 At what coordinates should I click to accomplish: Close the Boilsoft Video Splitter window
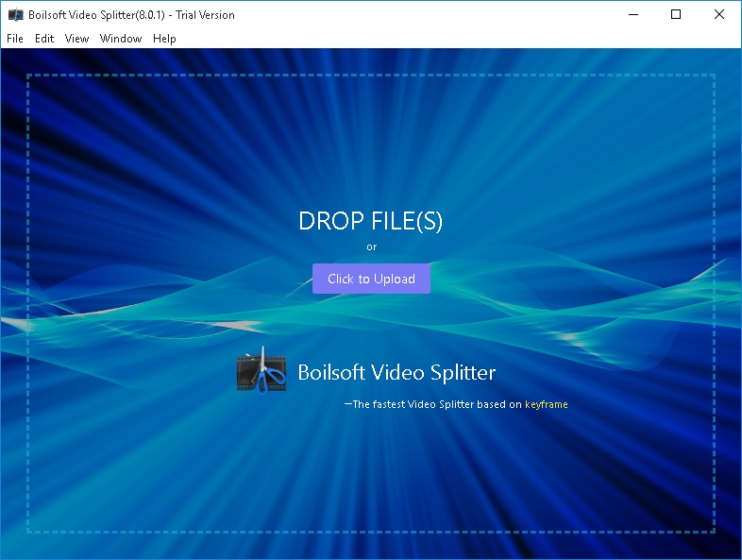coord(719,15)
